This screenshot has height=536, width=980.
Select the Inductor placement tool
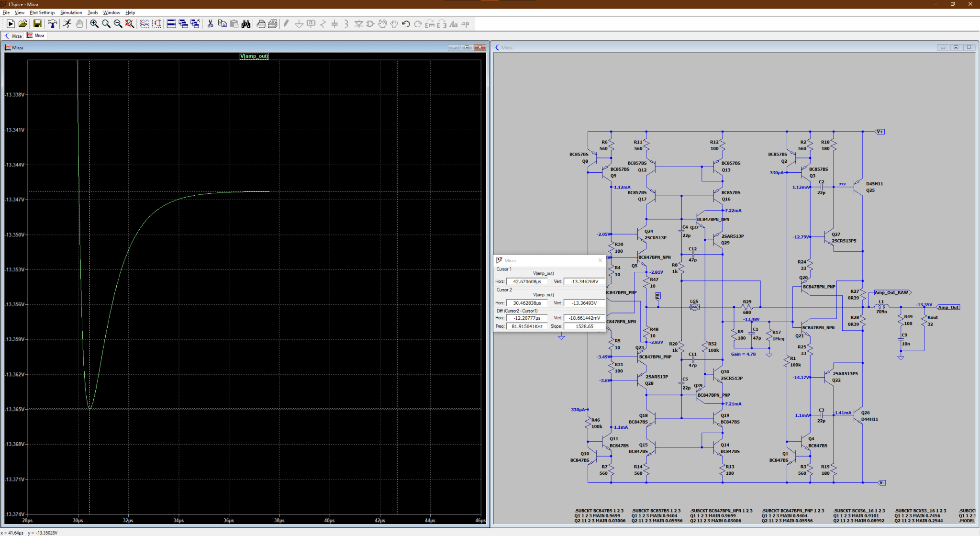coord(346,24)
